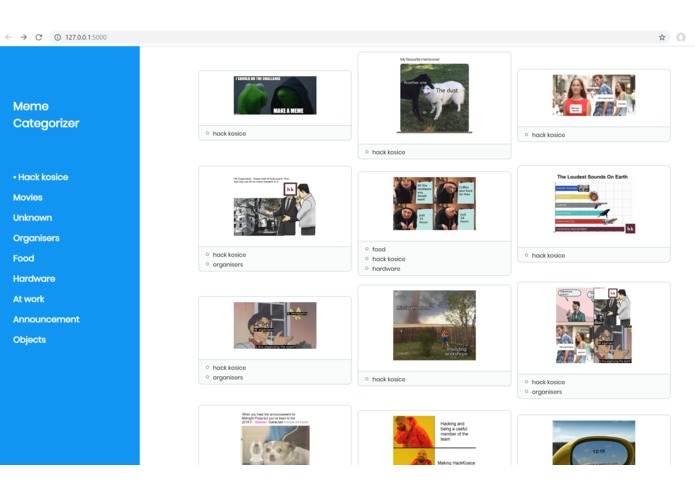Viewport: 695px width, 494px height.
Task: Open the At work category
Action: tap(28, 299)
